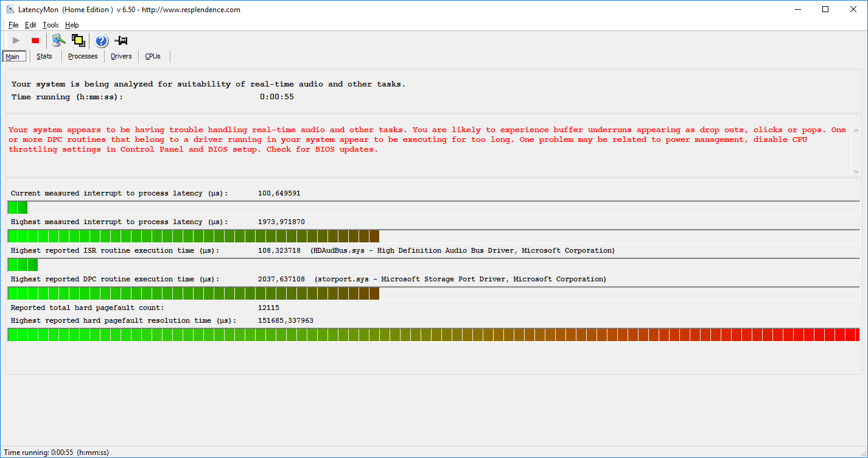Open the Edit menu
The width and height of the screenshot is (868, 458).
tap(30, 25)
